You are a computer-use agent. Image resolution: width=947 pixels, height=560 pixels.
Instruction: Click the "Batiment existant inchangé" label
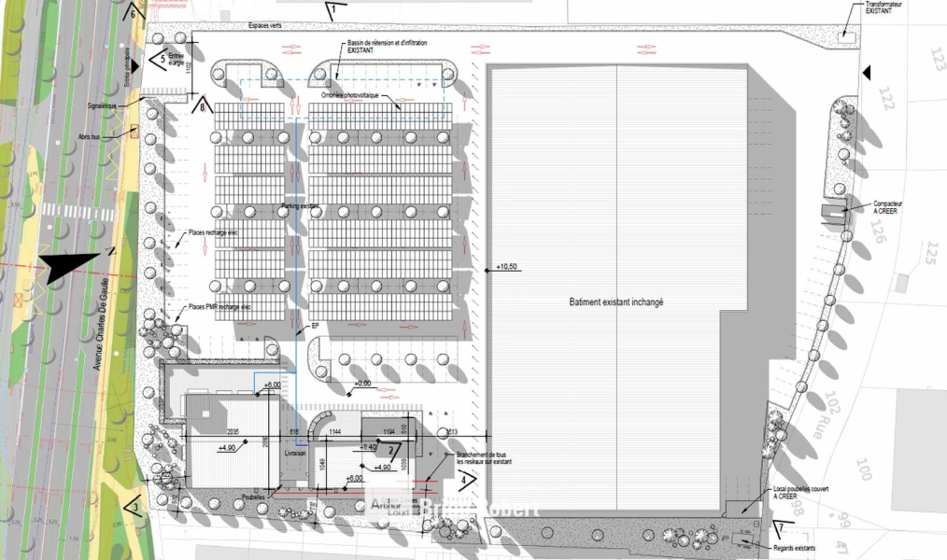pos(616,303)
